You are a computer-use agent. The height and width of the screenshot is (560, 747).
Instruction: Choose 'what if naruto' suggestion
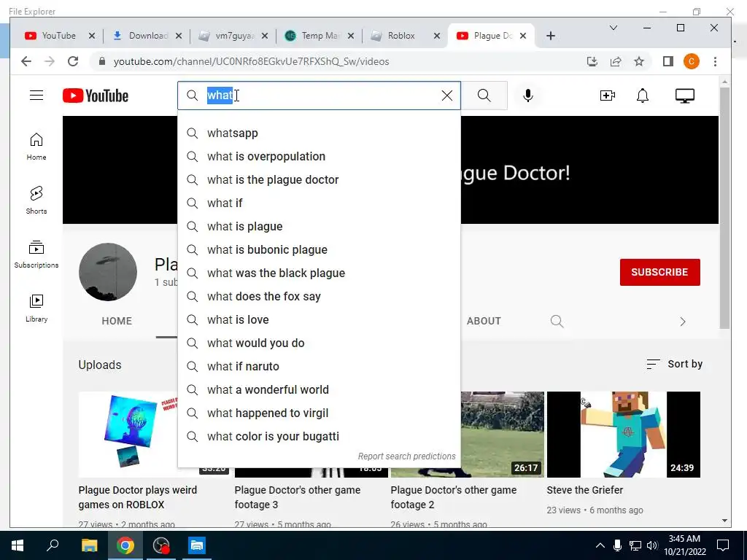(x=319, y=366)
